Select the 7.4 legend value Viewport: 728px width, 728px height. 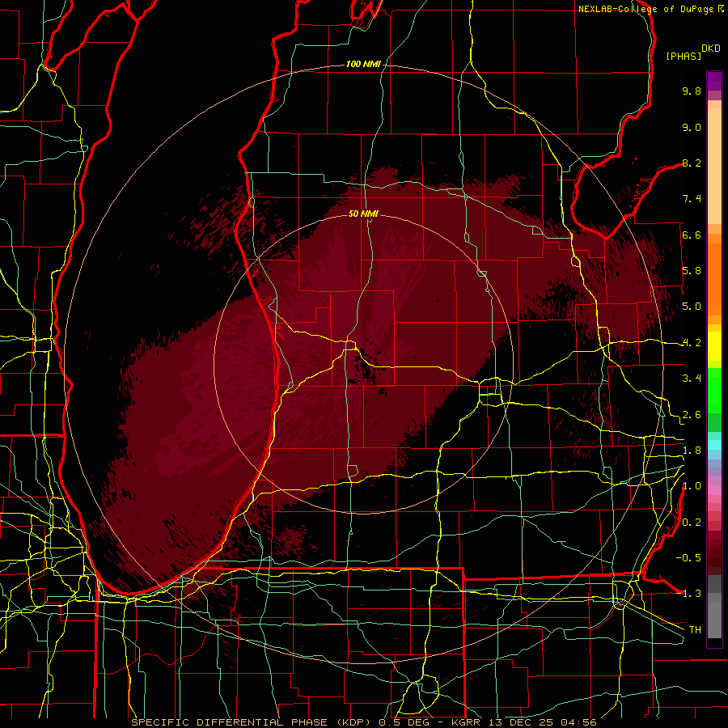692,199
